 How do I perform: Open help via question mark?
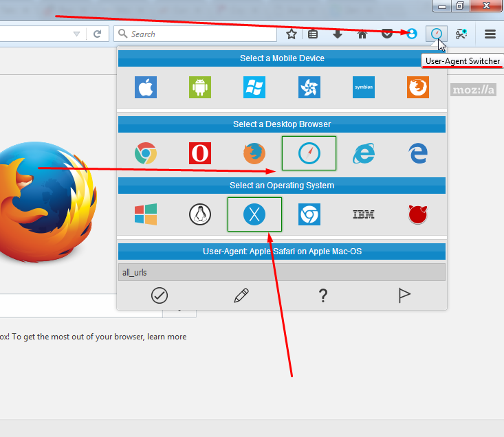pyautogui.click(x=322, y=295)
